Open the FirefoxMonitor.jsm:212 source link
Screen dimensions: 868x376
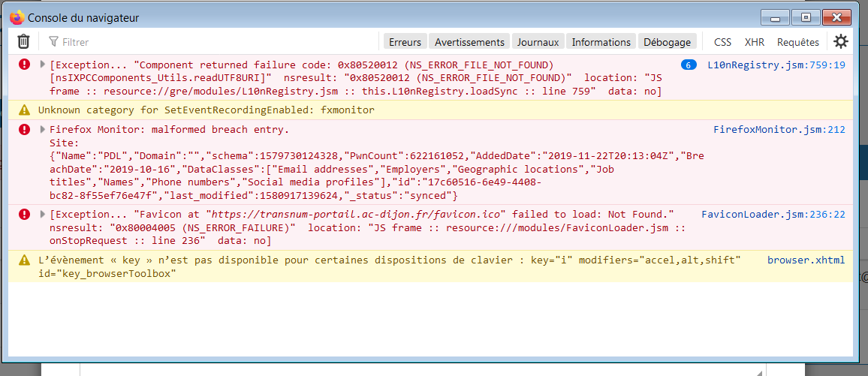779,130
